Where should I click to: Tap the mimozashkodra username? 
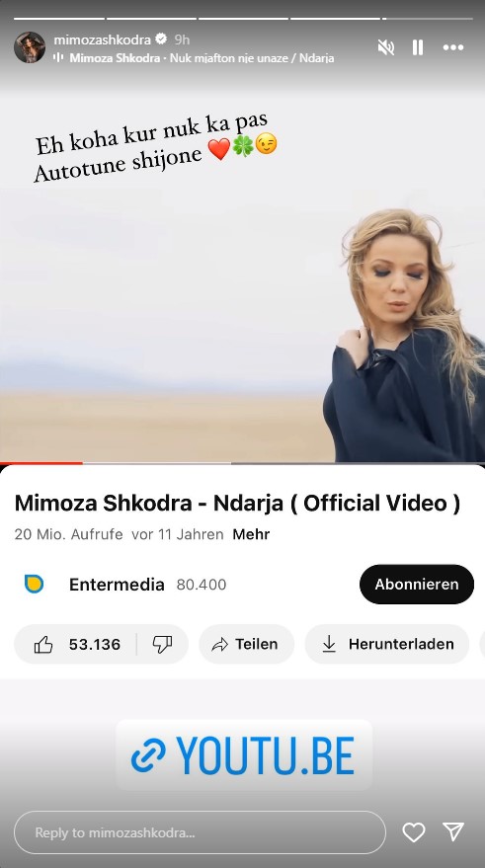point(102,39)
